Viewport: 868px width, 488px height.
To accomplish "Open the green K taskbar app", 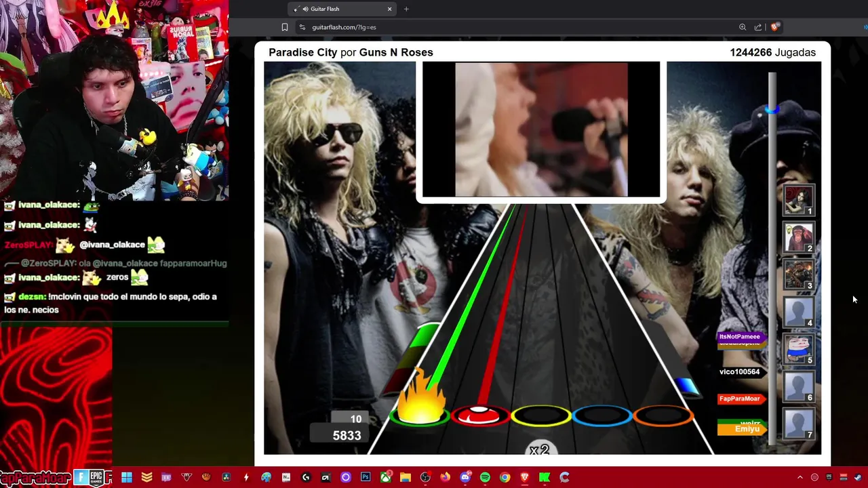I will click(x=545, y=477).
